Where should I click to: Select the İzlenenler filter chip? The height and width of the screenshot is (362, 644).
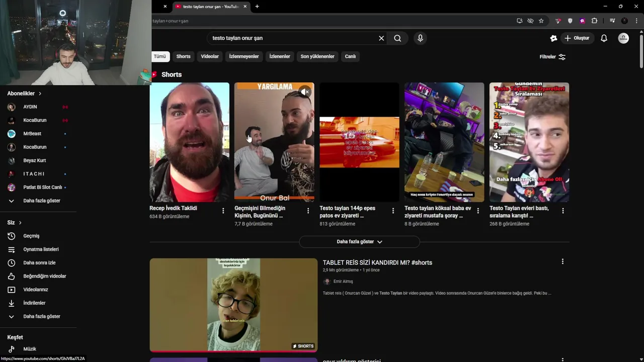tap(280, 57)
